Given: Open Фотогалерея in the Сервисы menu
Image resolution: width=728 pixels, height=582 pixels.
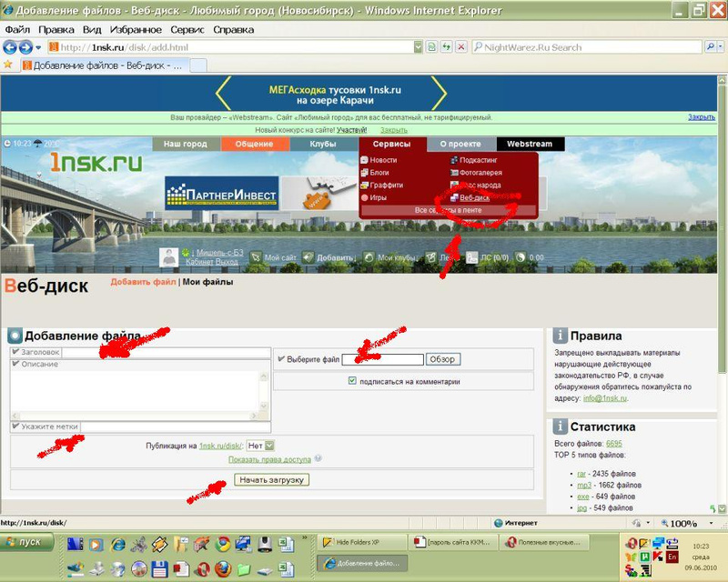Looking at the screenshot, I should [x=480, y=173].
